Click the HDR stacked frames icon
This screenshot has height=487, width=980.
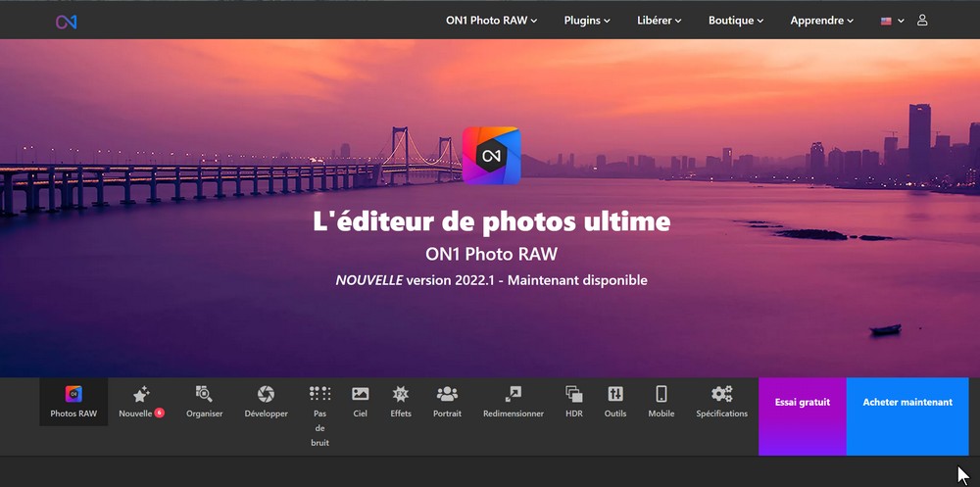click(573, 394)
